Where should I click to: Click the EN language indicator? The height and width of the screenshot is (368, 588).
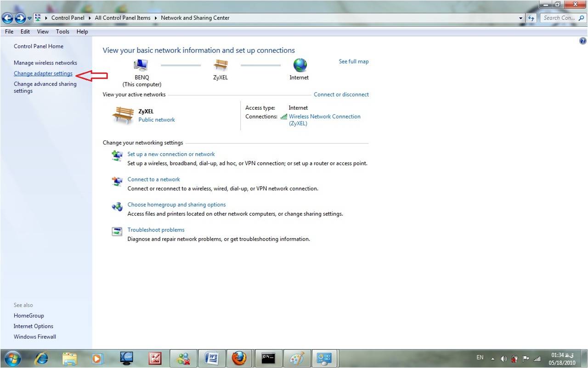pyautogui.click(x=480, y=357)
